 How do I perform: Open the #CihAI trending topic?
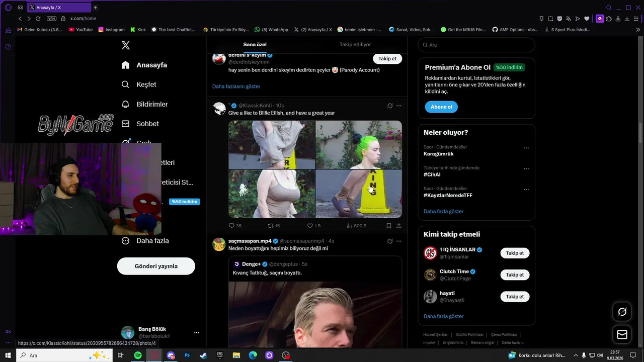432,174
